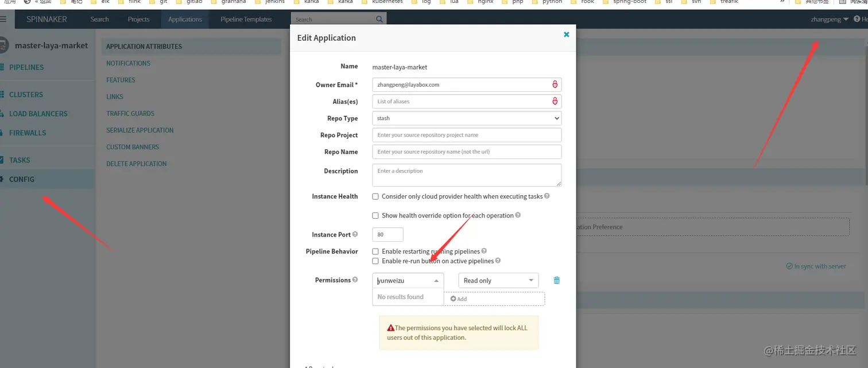Jump to LINKS config section
The height and width of the screenshot is (368, 868).
coord(115,96)
